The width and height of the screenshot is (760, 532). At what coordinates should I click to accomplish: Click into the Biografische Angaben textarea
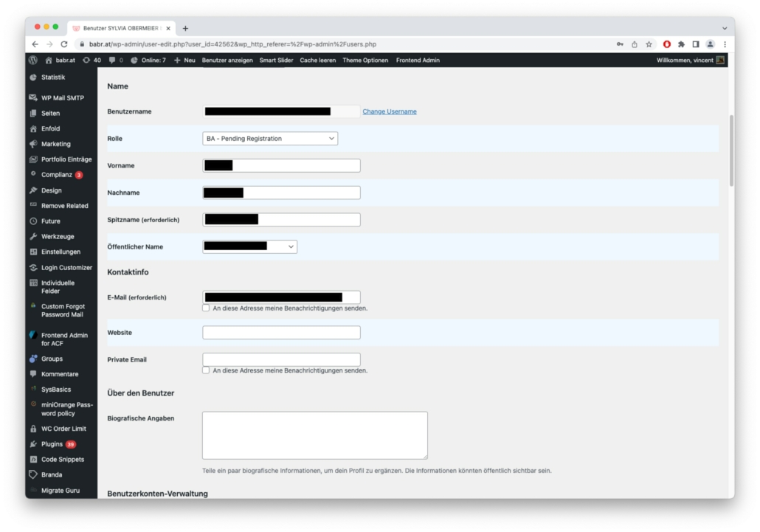tap(314, 435)
